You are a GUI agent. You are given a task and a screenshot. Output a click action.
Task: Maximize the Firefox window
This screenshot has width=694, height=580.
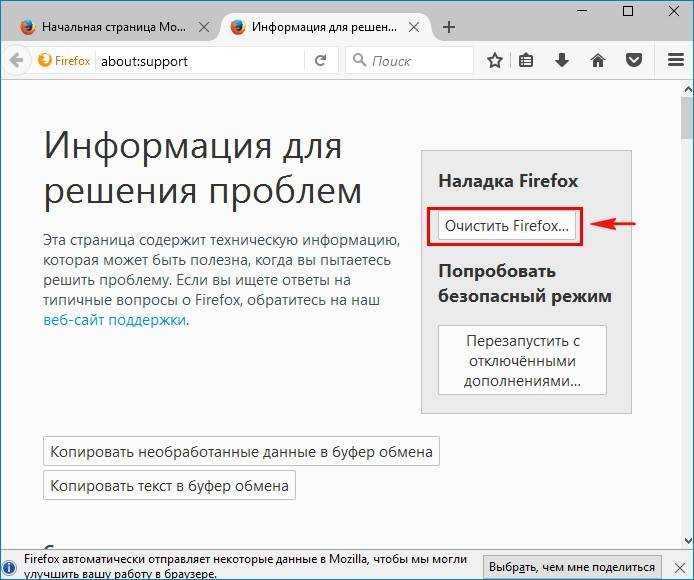click(x=628, y=11)
